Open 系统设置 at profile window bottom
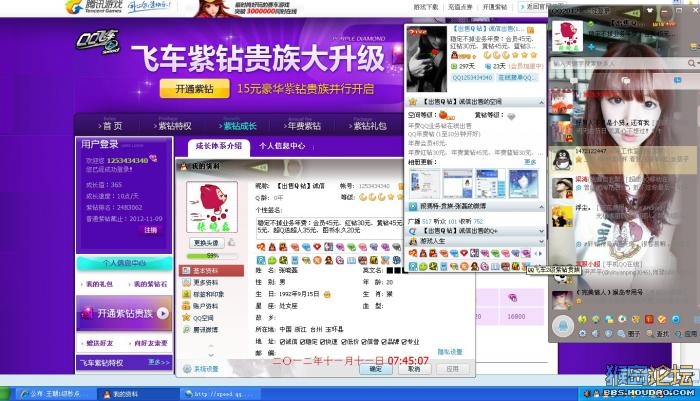The image size is (700, 401). pos(201,369)
